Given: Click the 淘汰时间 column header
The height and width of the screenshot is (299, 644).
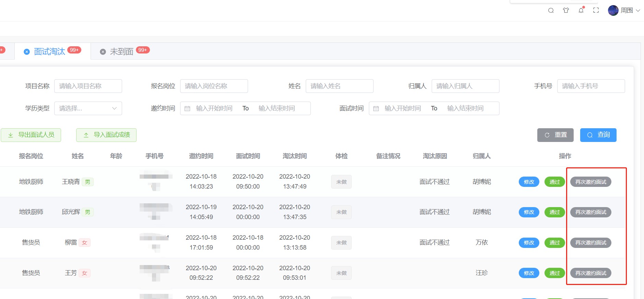Looking at the screenshot, I should pyautogui.click(x=295, y=156).
